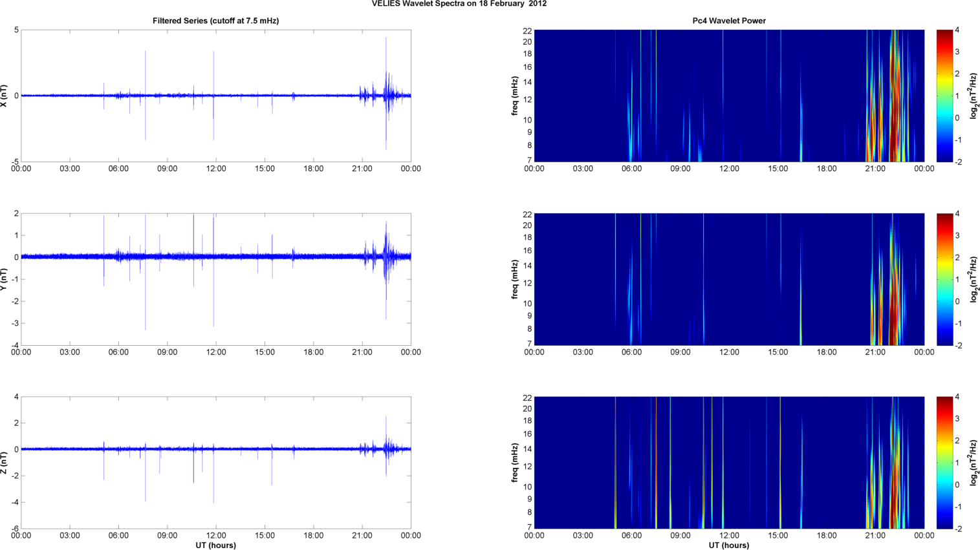Viewport: 980px width, 550px height.
Task: Click the 03:00 tick under Z series plot
Action: click(70, 535)
